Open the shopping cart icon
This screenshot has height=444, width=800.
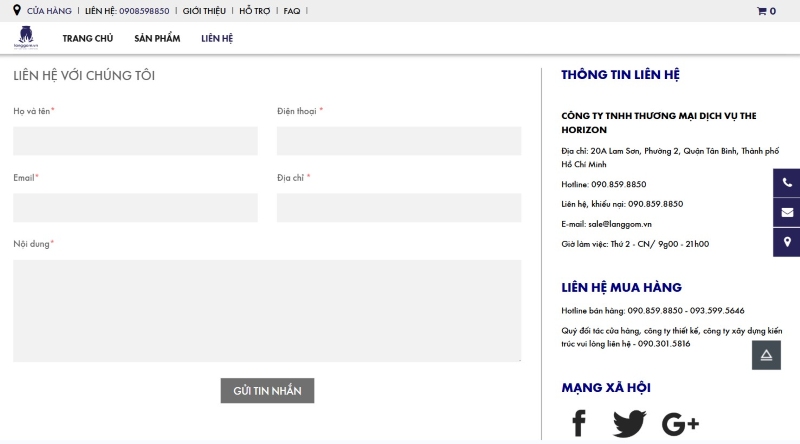766,11
